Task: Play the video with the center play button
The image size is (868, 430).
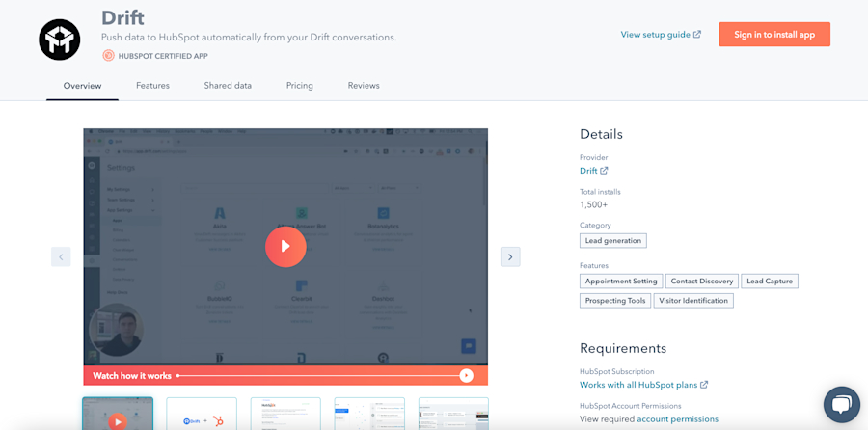Action: coord(285,247)
